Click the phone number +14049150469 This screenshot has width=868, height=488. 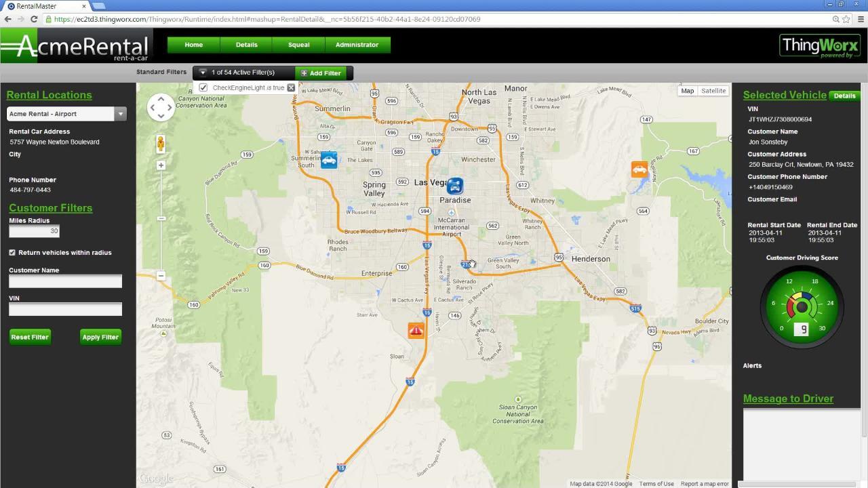click(770, 187)
